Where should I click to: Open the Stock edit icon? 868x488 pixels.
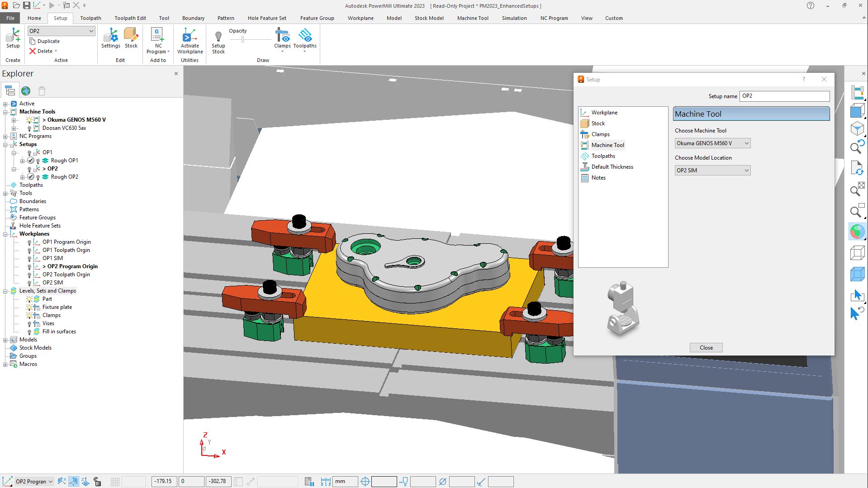pyautogui.click(x=131, y=36)
